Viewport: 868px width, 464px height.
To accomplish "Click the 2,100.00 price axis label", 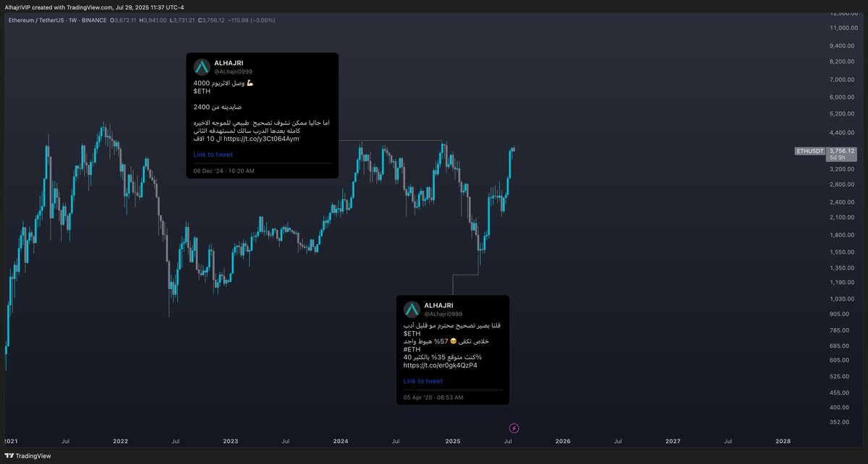I will coord(841,218).
